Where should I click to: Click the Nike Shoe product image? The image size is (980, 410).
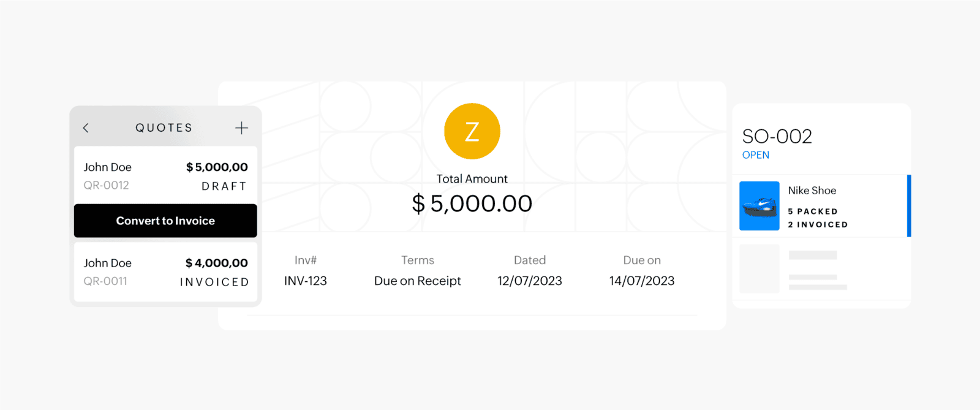point(759,205)
